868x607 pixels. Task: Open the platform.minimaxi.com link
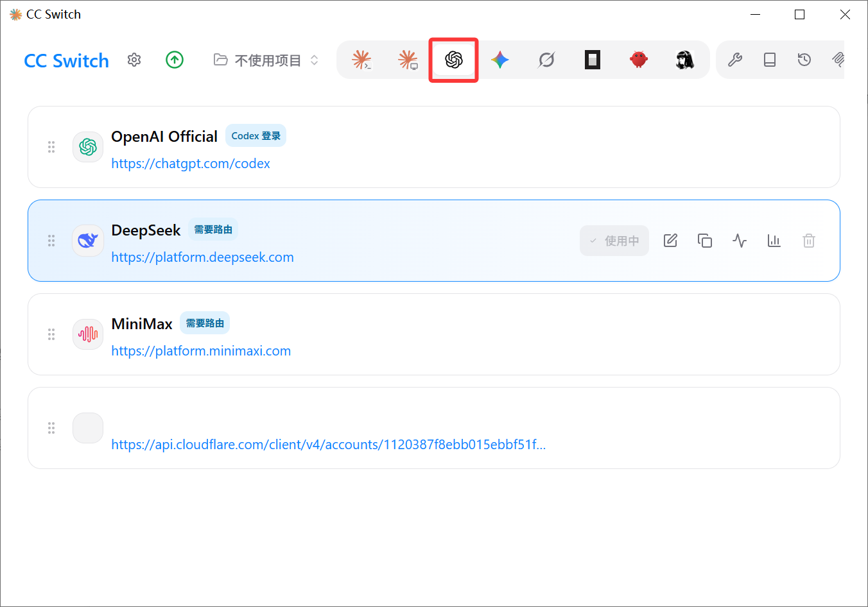201,351
